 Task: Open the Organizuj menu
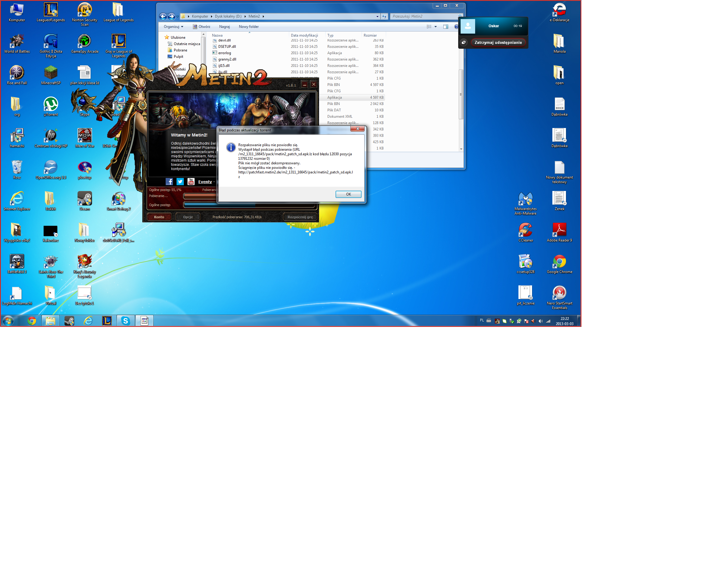point(173,27)
